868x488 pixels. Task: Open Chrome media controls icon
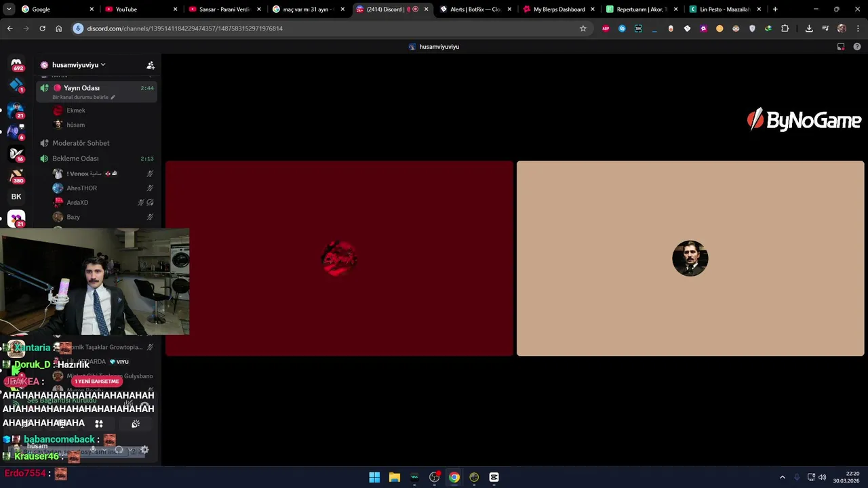[825, 28]
